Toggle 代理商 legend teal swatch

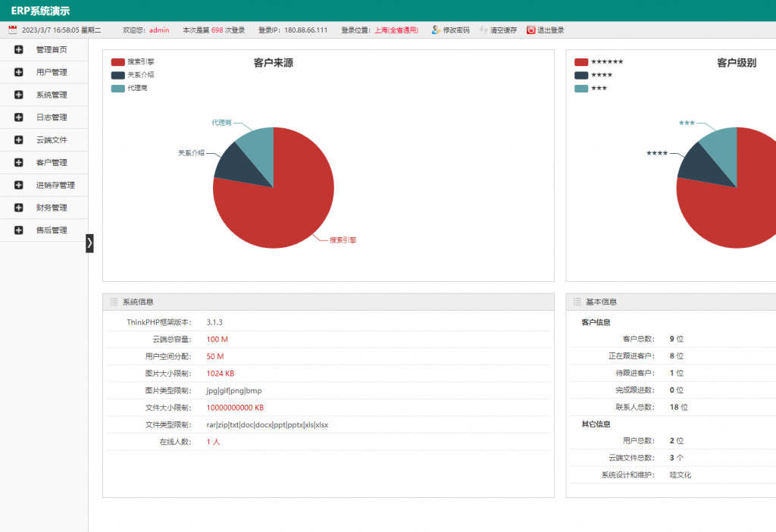117,89
